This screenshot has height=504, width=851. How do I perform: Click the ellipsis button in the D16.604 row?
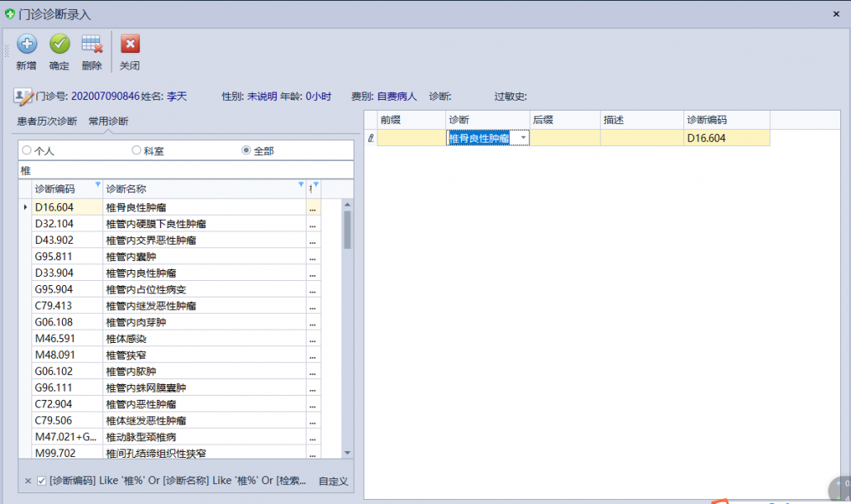tap(312, 207)
